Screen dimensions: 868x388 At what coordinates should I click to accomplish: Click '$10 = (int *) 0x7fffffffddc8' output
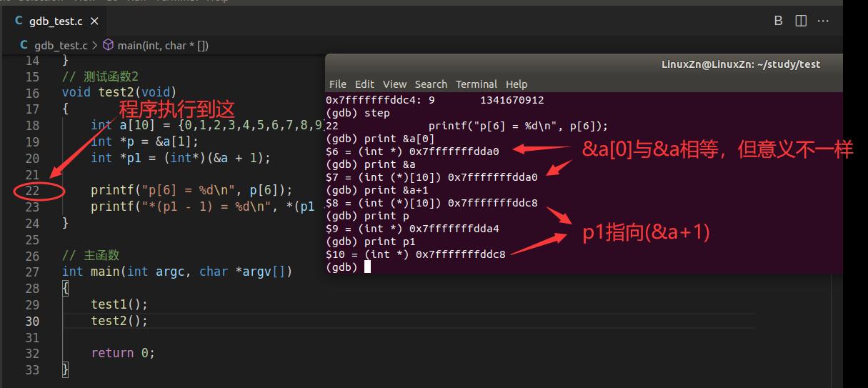click(x=416, y=254)
